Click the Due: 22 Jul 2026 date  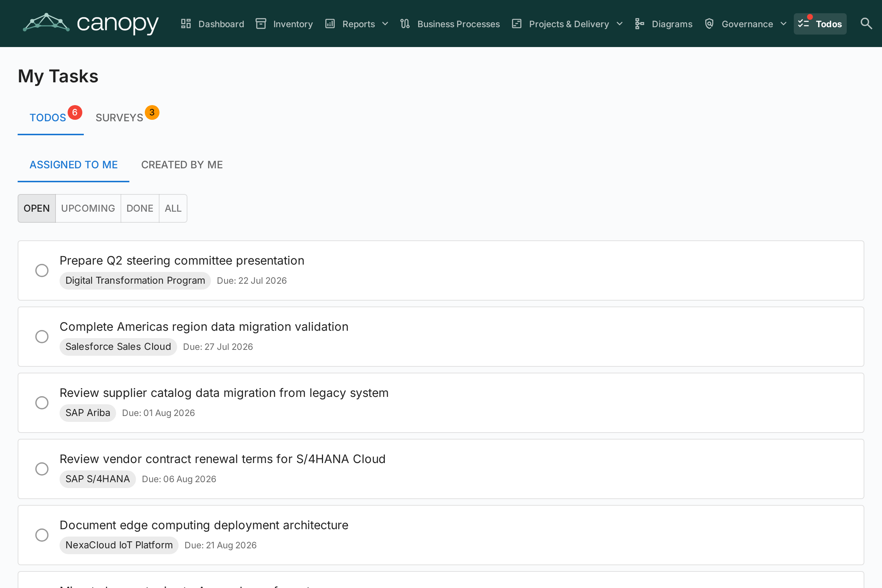tap(252, 281)
